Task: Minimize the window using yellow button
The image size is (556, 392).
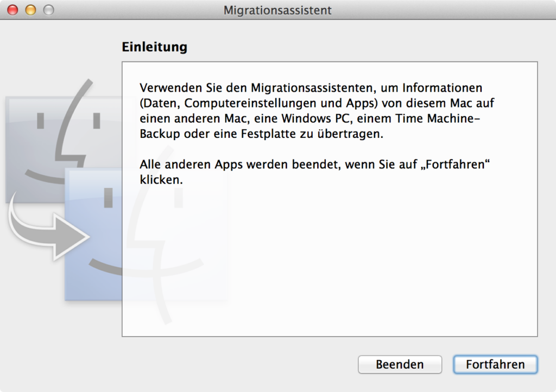Action: pyautogui.click(x=31, y=10)
